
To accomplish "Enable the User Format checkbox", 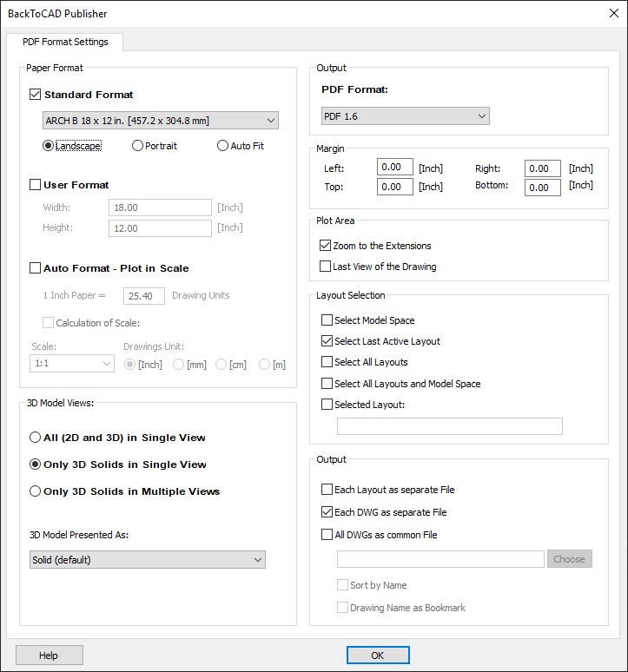I will (x=35, y=185).
